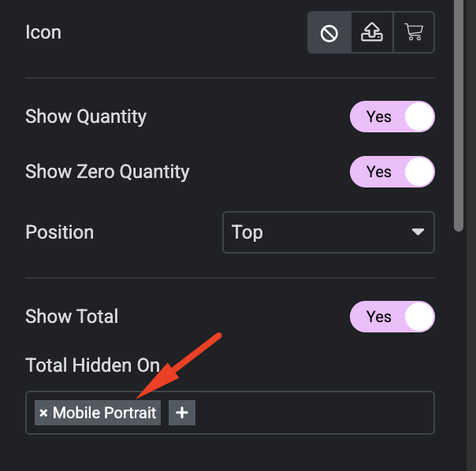Disable Show Zero Quantity switch
This screenshot has width=476, height=471.
click(392, 172)
